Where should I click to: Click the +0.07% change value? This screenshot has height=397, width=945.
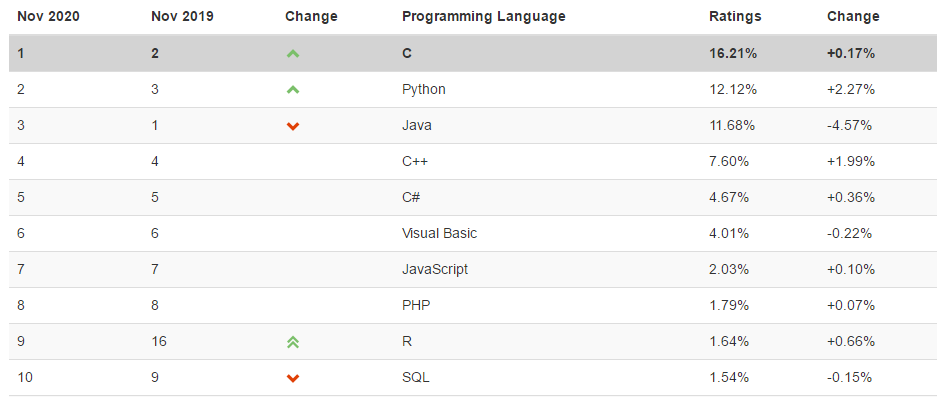[x=851, y=306]
